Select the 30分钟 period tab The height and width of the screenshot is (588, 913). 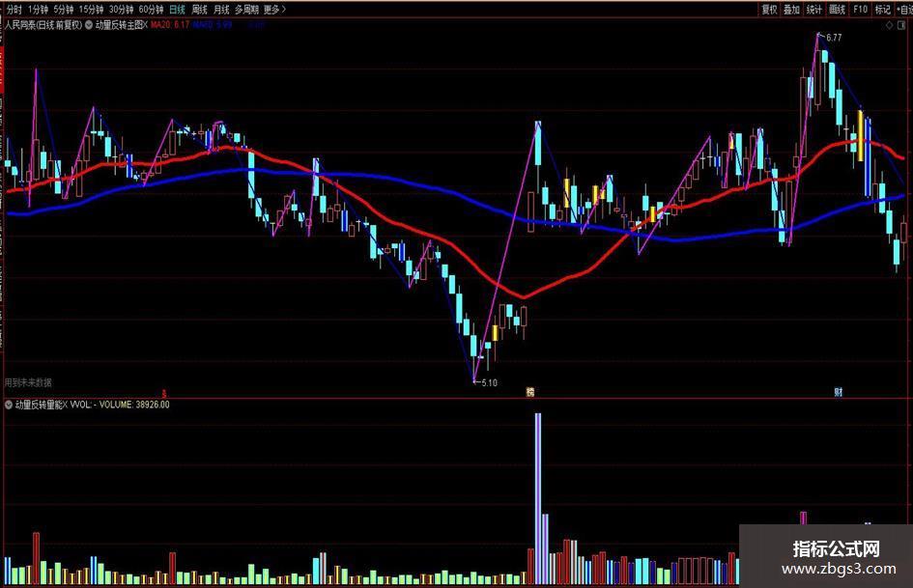coord(121,10)
